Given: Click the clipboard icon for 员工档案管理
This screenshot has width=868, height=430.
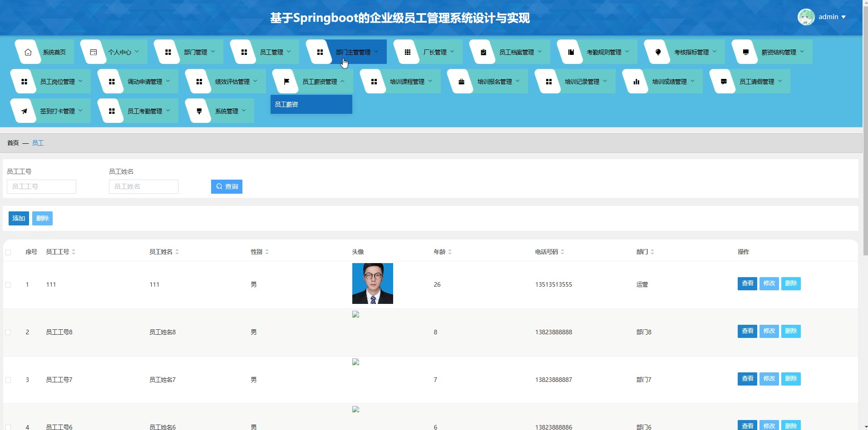Looking at the screenshot, I should (x=483, y=52).
